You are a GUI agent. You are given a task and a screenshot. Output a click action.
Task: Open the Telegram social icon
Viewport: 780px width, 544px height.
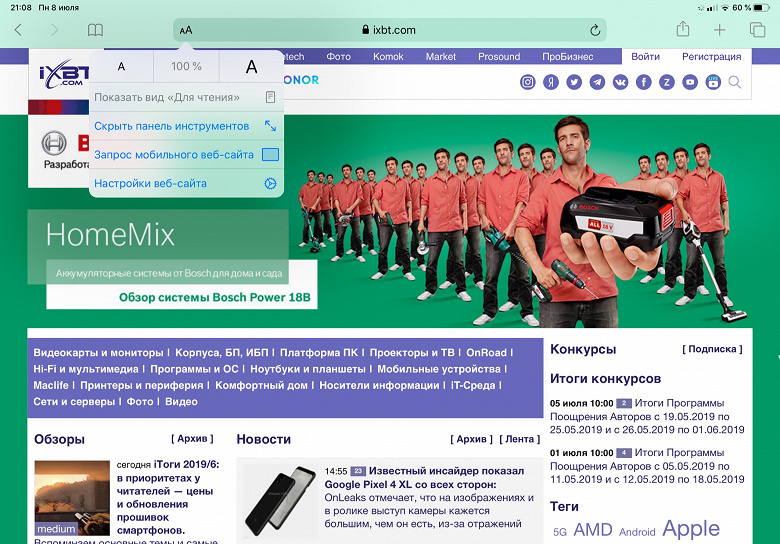point(597,82)
